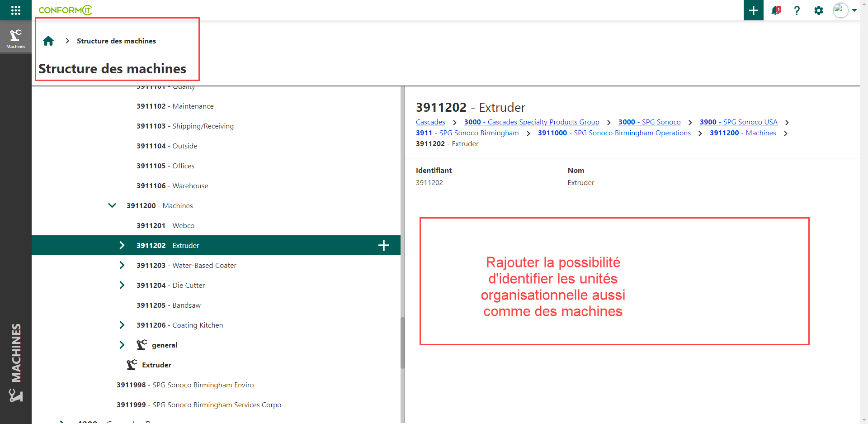This screenshot has height=424, width=868.
Task: Open the notifications bell
Action: tap(776, 10)
